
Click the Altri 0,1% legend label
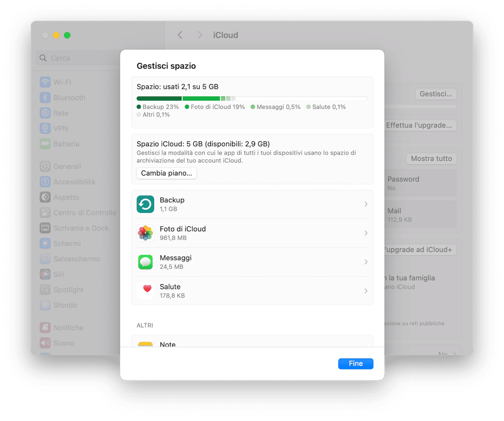[156, 115]
